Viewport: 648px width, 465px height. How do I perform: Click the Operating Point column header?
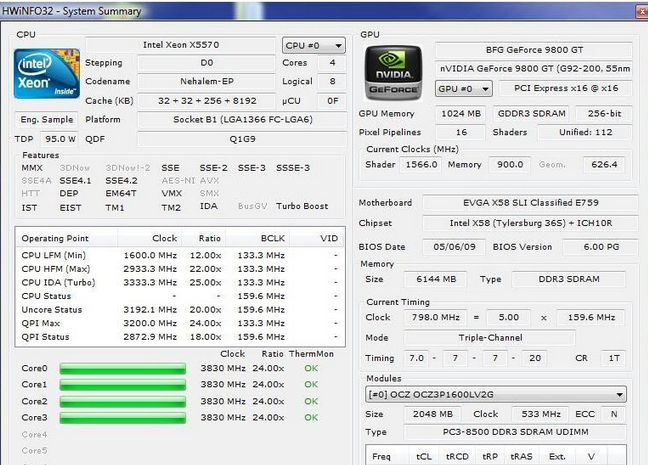tap(67, 238)
